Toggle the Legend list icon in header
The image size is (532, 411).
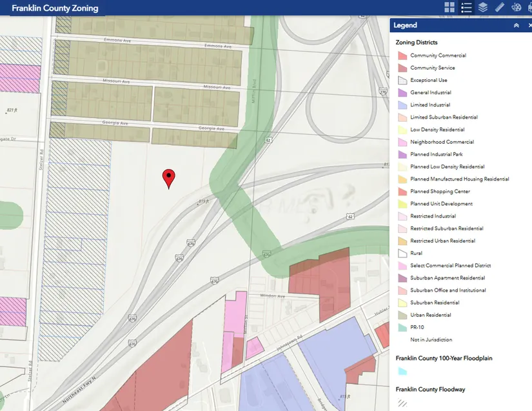pos(467,8)
